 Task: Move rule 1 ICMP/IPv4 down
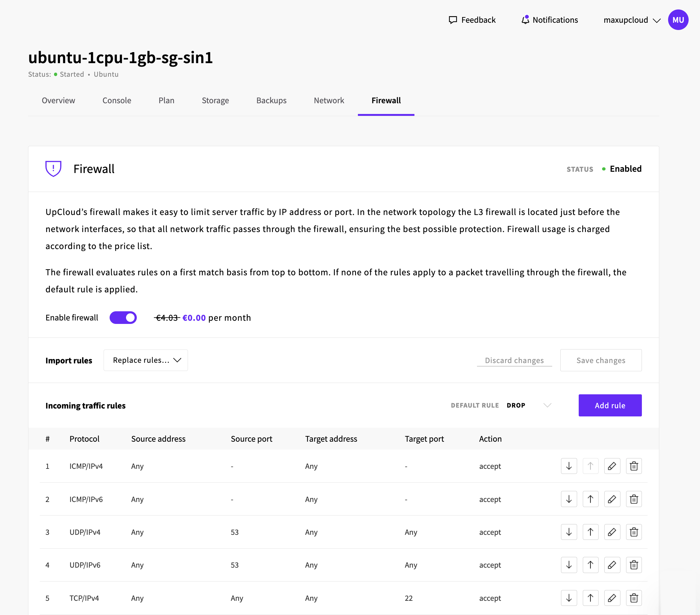[x=569, y=466]
